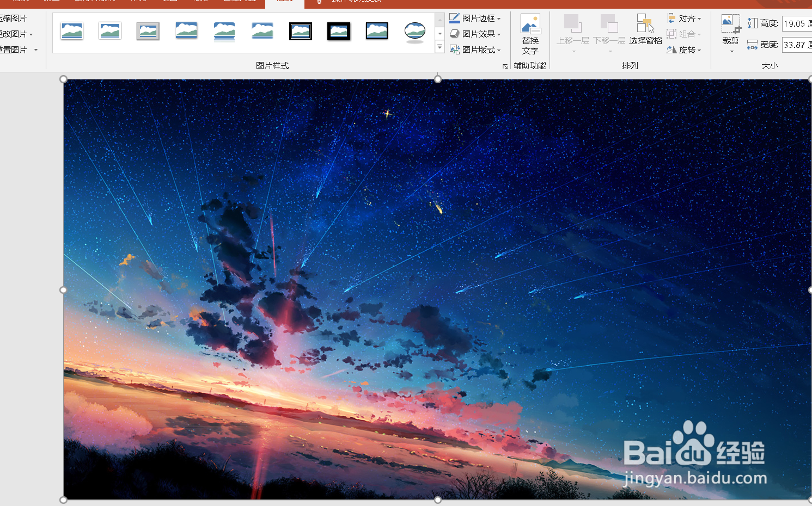Click the left-middle sizing handle of the picture
Viewport: 812px width, 506px height.
coord(63,290)
